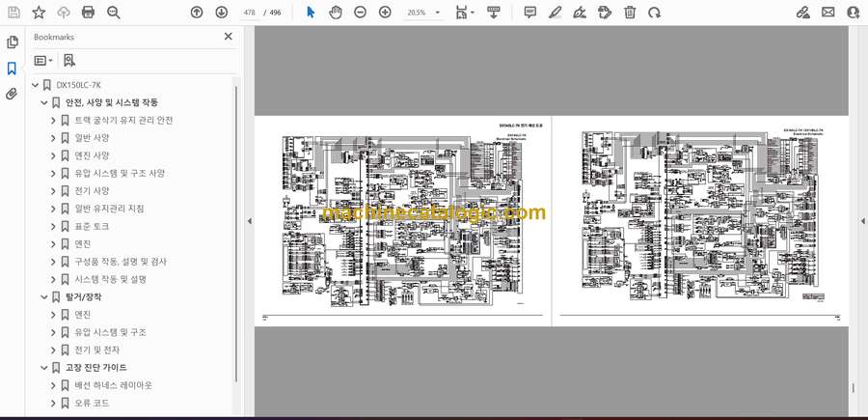Open the bookmark options menu dropdown

[43, 61]
